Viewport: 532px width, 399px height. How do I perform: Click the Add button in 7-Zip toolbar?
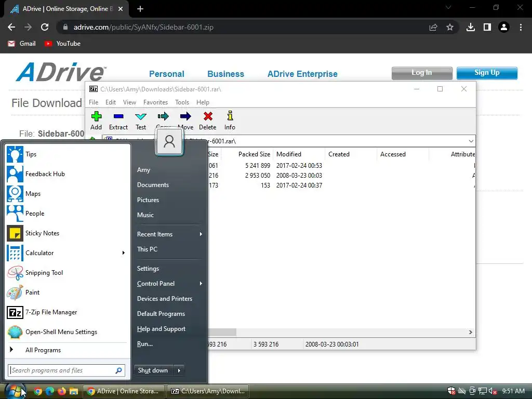click(x=96, y=121)
